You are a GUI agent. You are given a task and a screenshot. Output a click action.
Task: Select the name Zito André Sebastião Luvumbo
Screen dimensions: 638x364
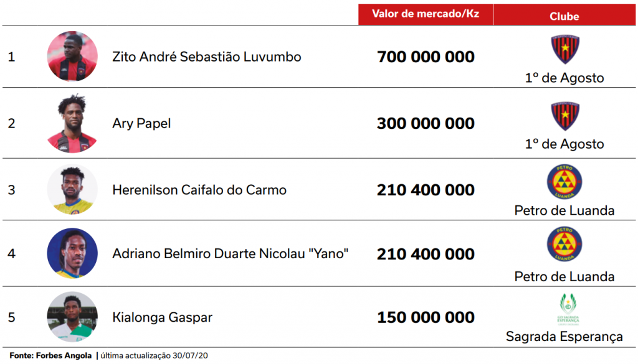point(206,57)
